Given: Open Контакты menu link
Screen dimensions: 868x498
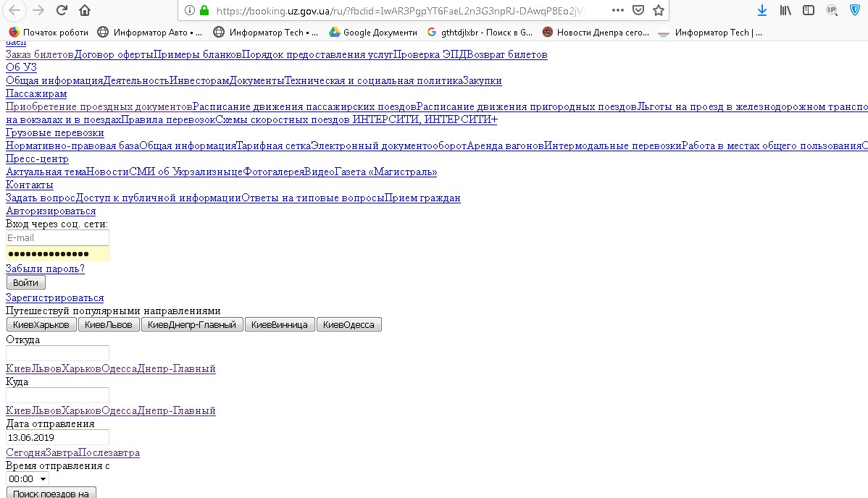Looking at the screenshot, I should click(x=29, y=185).
